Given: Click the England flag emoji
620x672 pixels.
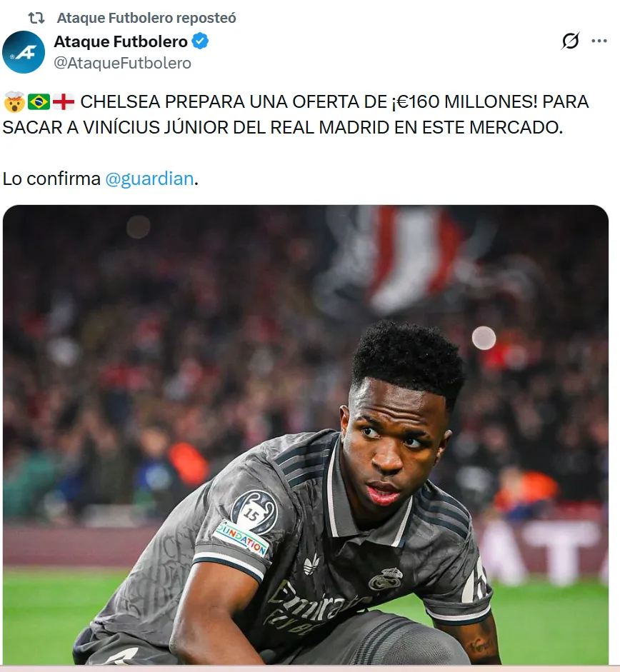Looking at the screenshot, I should [x=64, y=102].
